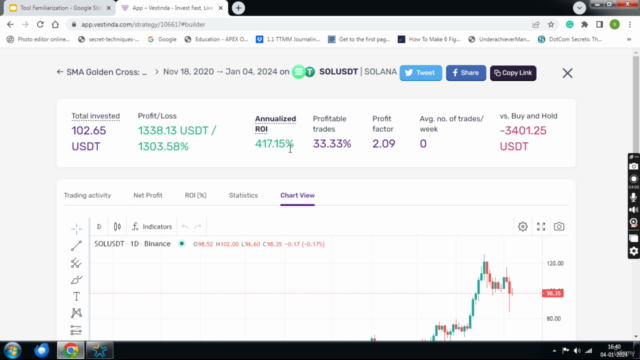This screenshot has width=640, height=360.
Task: Open the Google bookmark
Action: 162,39
